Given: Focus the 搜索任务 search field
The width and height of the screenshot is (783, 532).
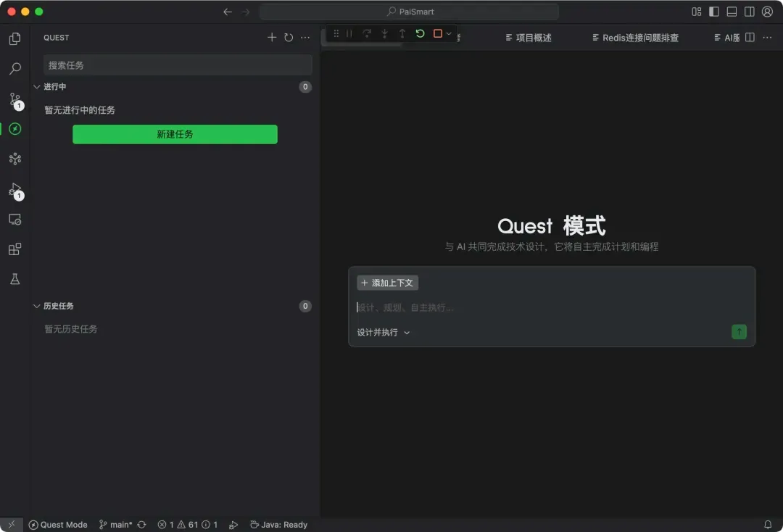Looking at the screenshot, I should pyautogui.click(x=178, y=65).
